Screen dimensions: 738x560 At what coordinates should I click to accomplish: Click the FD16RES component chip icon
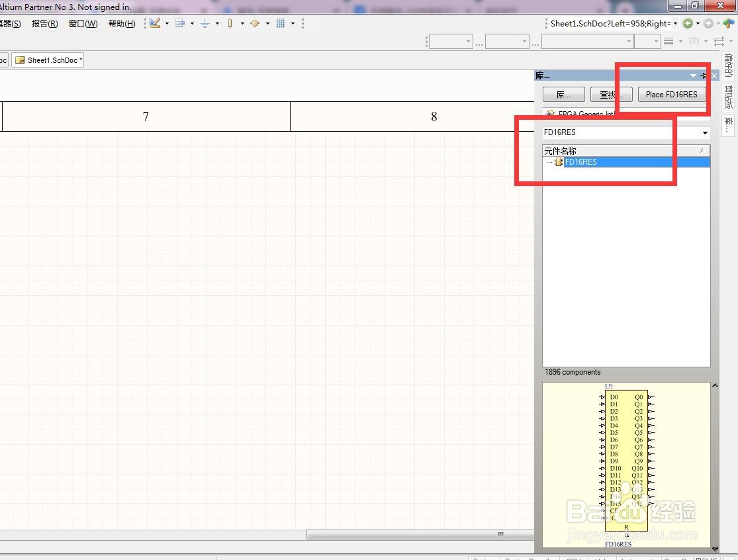[559, 162]
